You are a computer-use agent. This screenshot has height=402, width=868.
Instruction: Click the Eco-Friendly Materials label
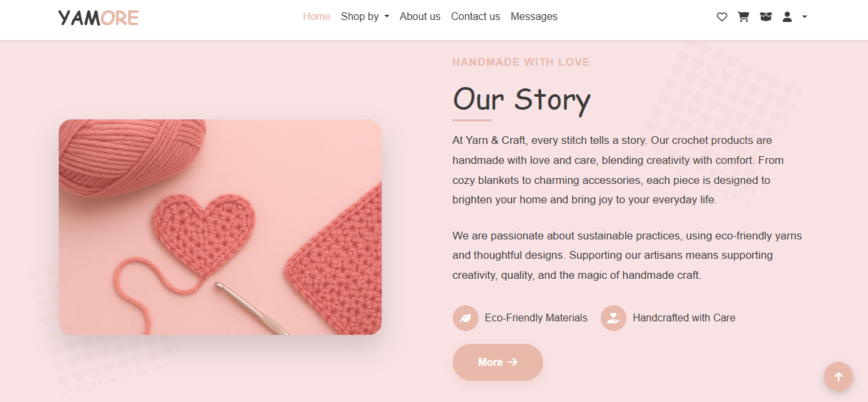tap(536, 318)
